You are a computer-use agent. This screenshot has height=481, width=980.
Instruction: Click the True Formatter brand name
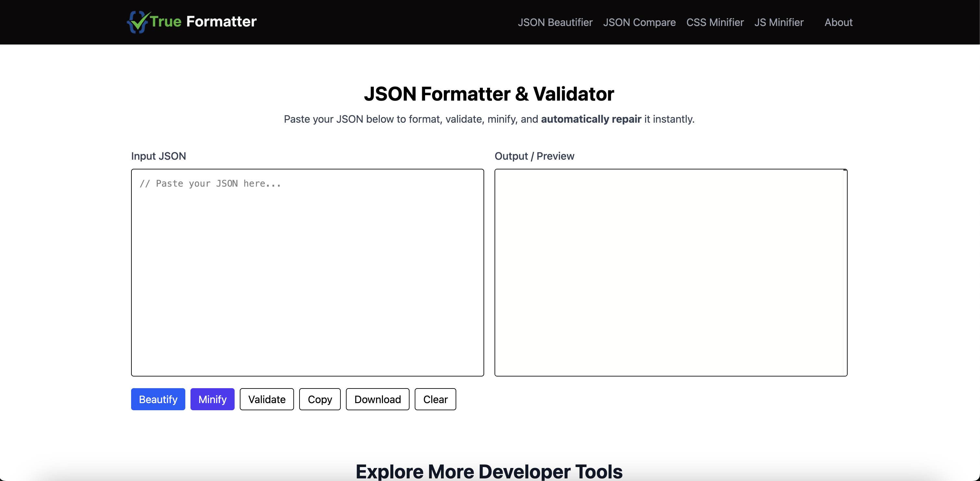pyautogui.click(x=203, y=22)
